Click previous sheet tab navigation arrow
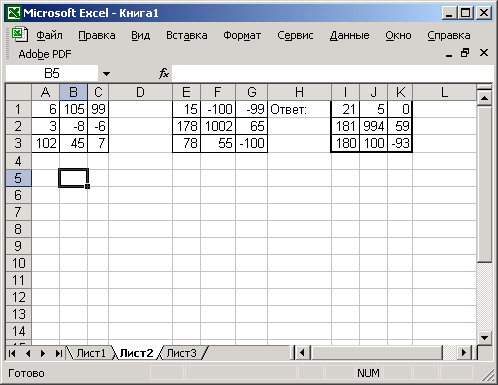Screen dimensions: 498x385 tap(28, 353)
